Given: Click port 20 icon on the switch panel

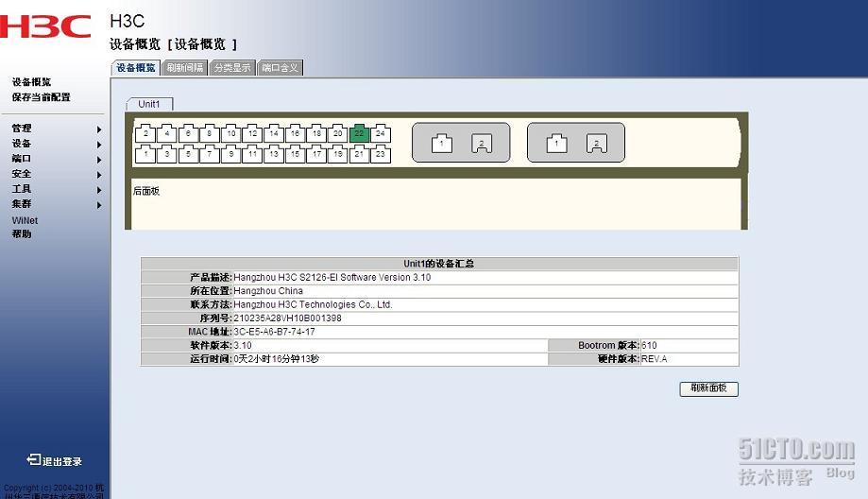Looking at the screenshot, I should [x=338, y=133].
